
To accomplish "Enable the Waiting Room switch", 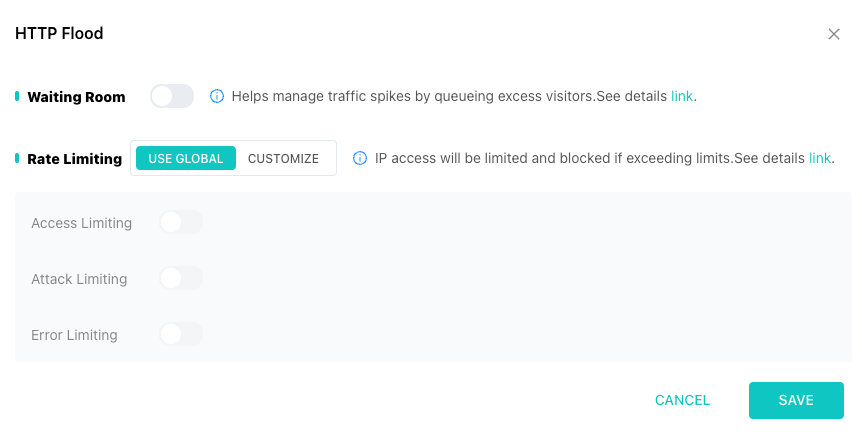I will pos(172,97).
